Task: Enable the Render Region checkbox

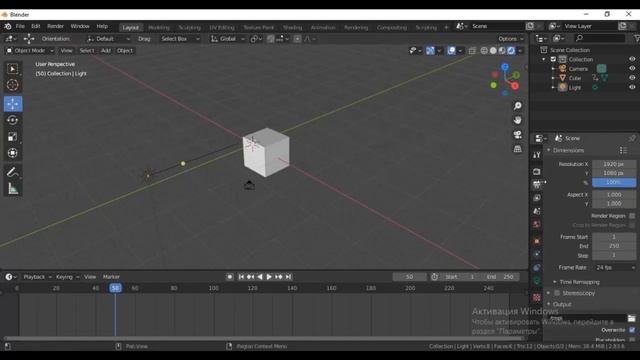Action: coord(632,216)
